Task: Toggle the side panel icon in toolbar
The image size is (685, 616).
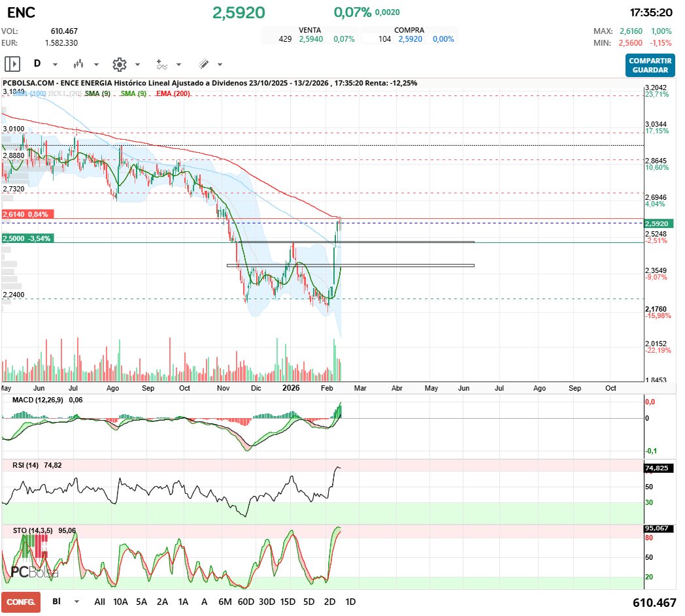Action: click(12, 64)
